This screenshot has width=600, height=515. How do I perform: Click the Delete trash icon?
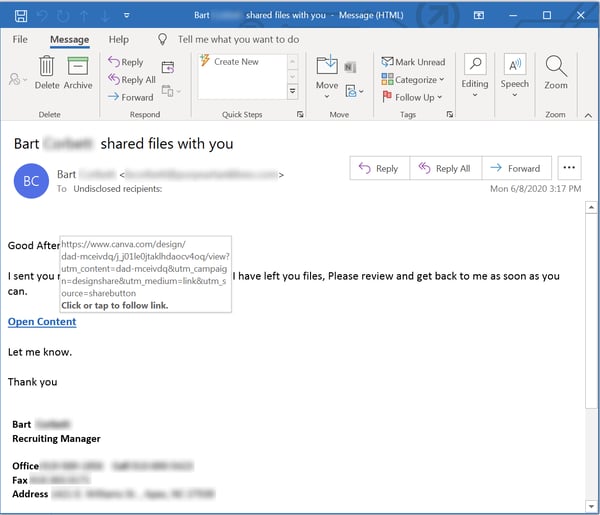tap(47, 68)
